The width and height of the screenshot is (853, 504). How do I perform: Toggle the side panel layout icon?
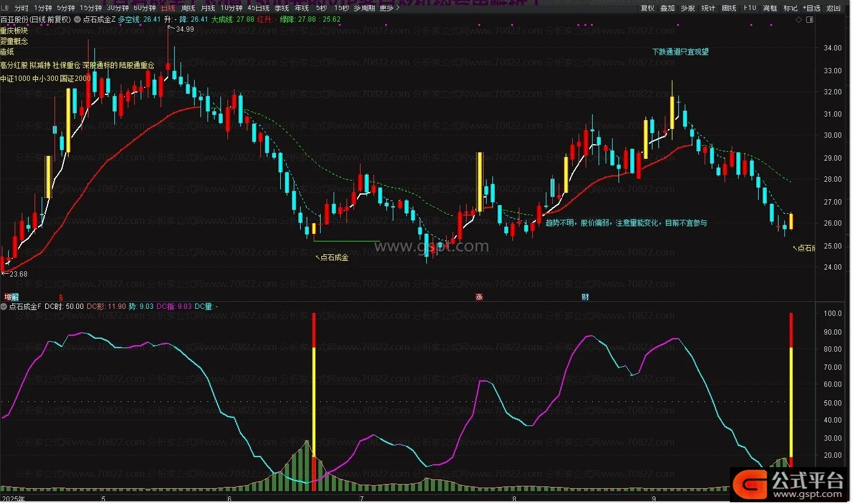810,19
